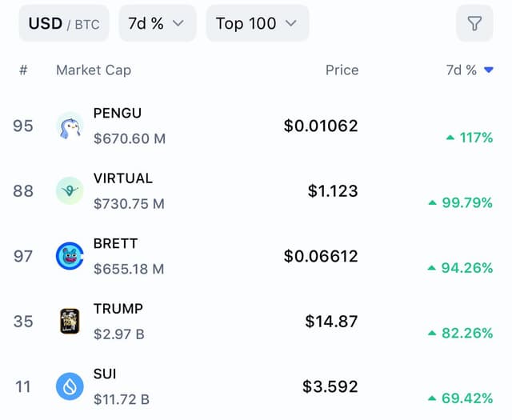
Task: Select the SUI price $3.592
Action: pos(330,386)
